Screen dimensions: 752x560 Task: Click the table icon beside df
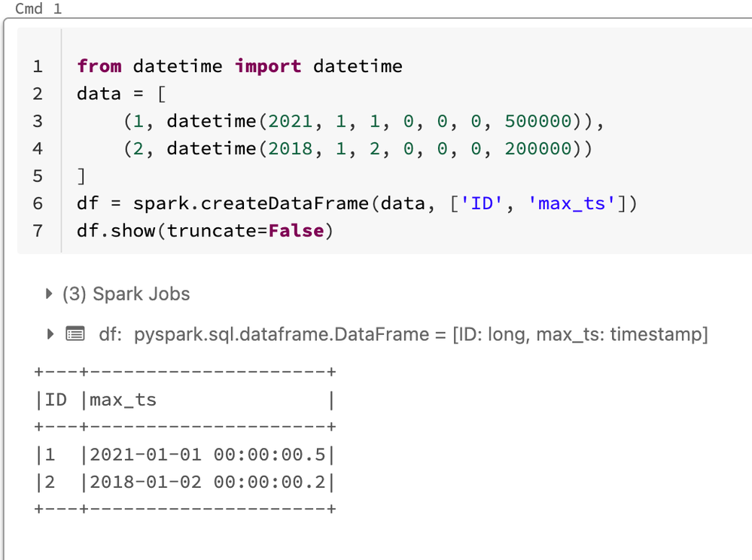point(75,333)
